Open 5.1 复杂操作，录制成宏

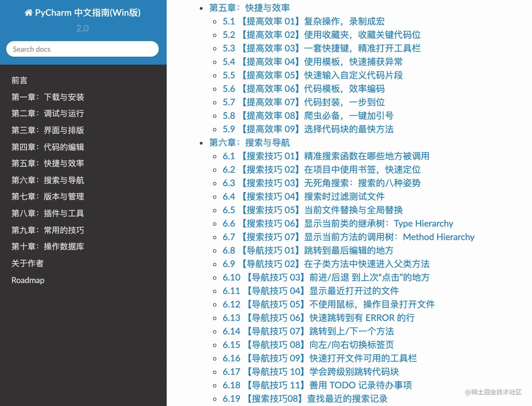304,21
